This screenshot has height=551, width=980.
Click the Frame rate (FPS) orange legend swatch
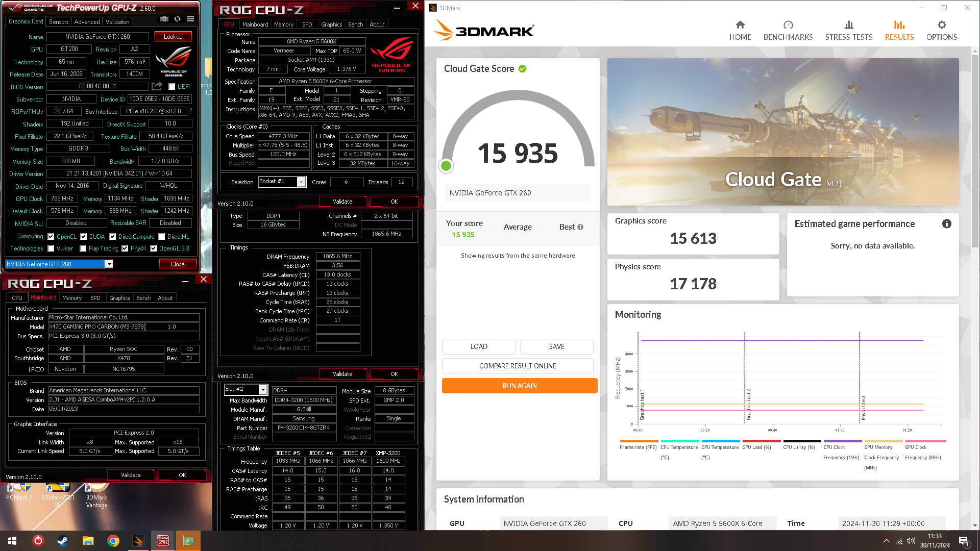pos(639,441)
